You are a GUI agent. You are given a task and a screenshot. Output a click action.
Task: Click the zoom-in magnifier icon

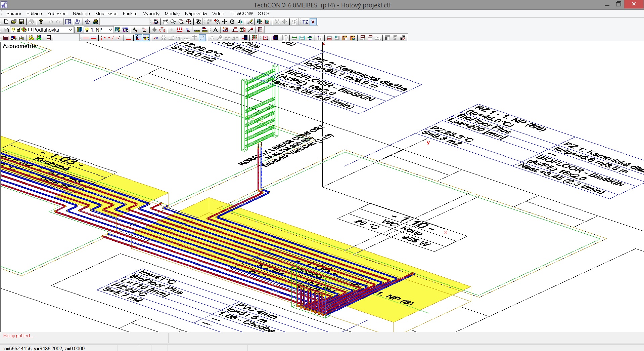click(x=173, y=22)
